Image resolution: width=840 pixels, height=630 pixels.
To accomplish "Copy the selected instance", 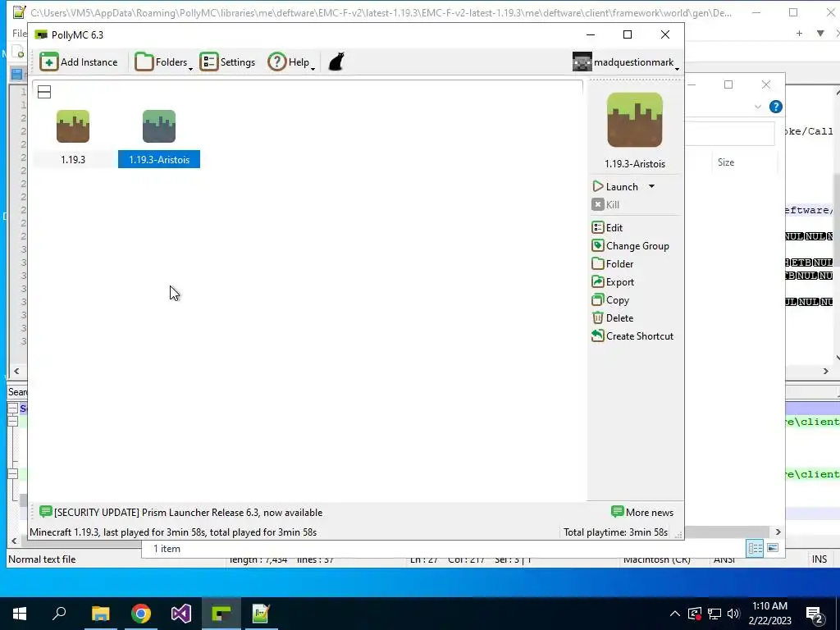I will point(610,300).
